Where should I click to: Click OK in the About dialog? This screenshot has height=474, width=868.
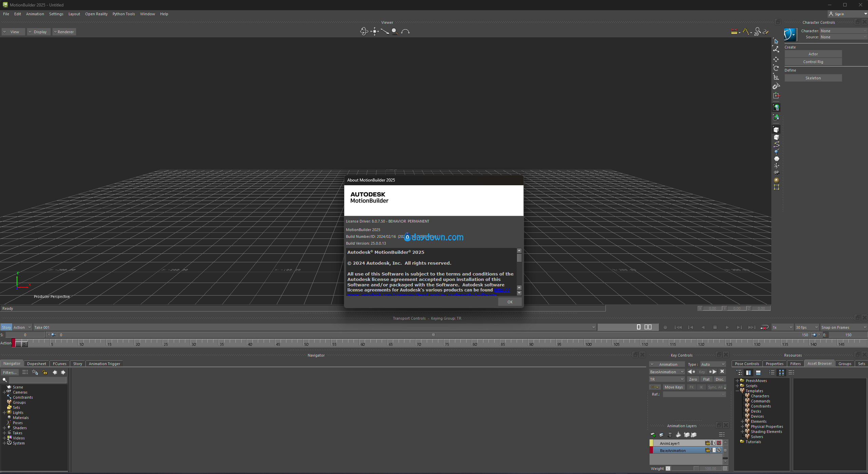[x=509, y=302]
